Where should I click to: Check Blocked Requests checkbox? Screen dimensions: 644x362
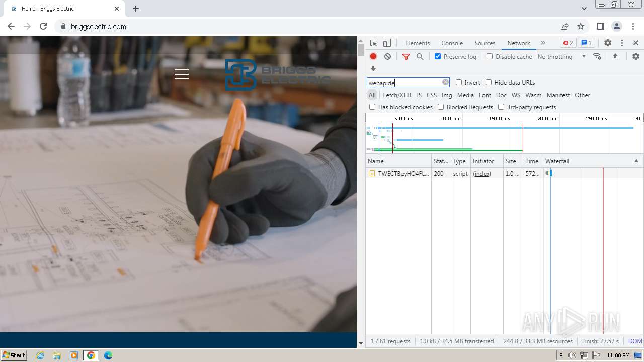point(441,107)
